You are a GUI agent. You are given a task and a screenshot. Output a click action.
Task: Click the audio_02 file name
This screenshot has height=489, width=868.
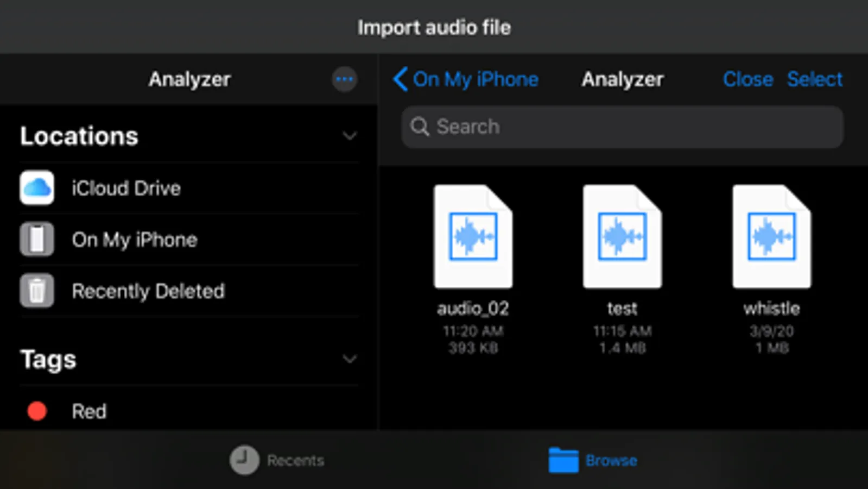pos(473,309)
